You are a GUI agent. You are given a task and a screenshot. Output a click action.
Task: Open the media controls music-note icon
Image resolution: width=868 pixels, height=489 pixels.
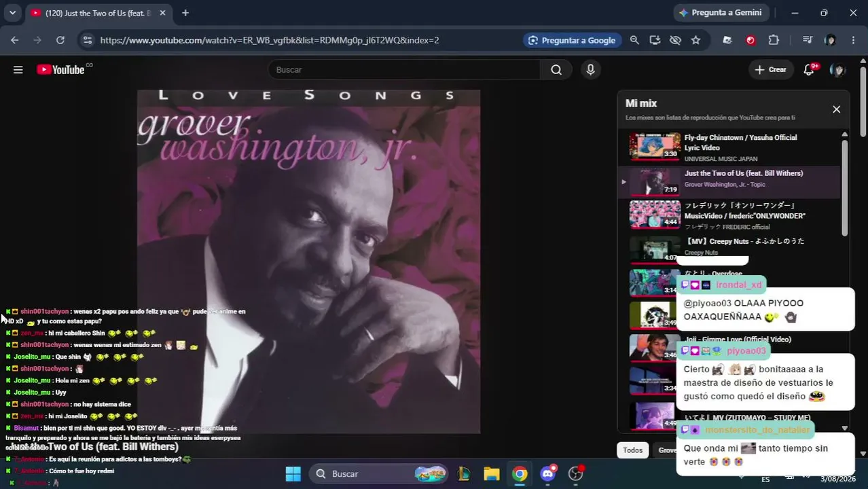pos(807,40)
